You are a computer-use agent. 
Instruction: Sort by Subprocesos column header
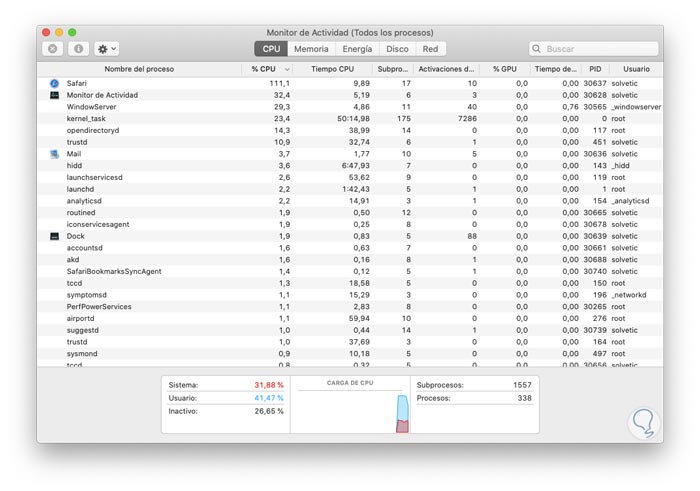pos(392,69)
